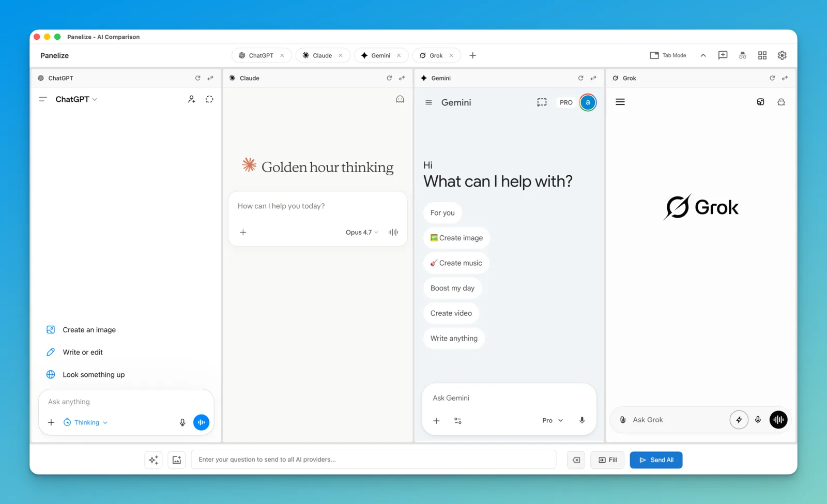
Task: Open the Panelize settings gear
Action: 782,55
